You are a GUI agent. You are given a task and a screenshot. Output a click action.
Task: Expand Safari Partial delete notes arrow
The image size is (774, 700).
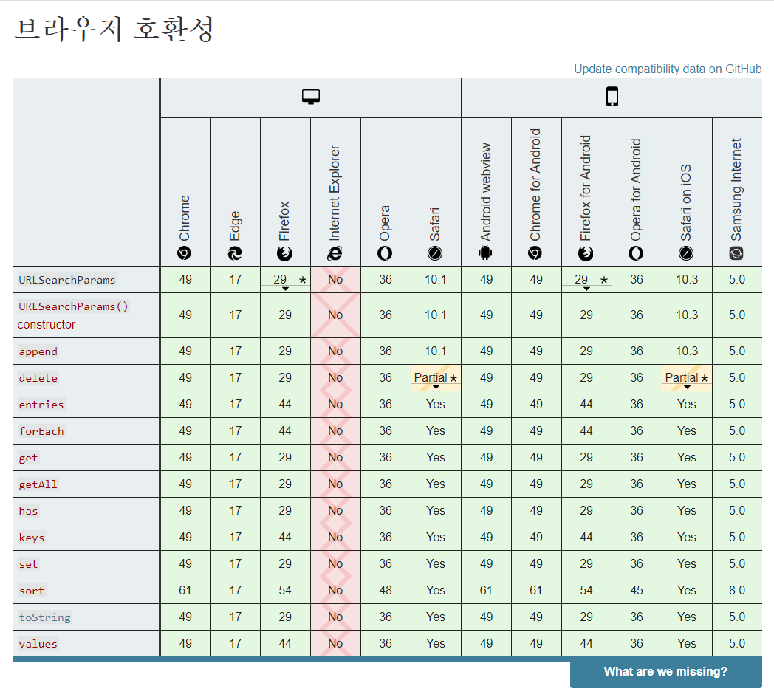click(436, 387)
